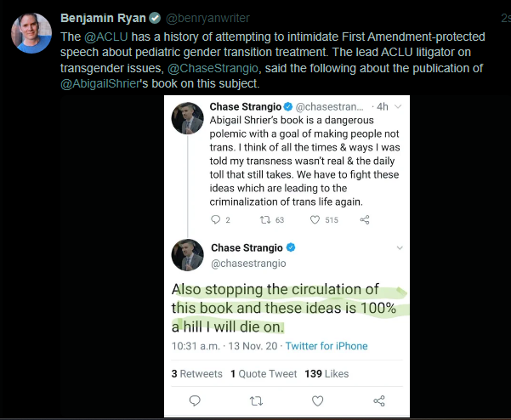Open the 1 Quote Tweet list
The width and height of the screenshot is (511, 420).
[x=263, y=373]
